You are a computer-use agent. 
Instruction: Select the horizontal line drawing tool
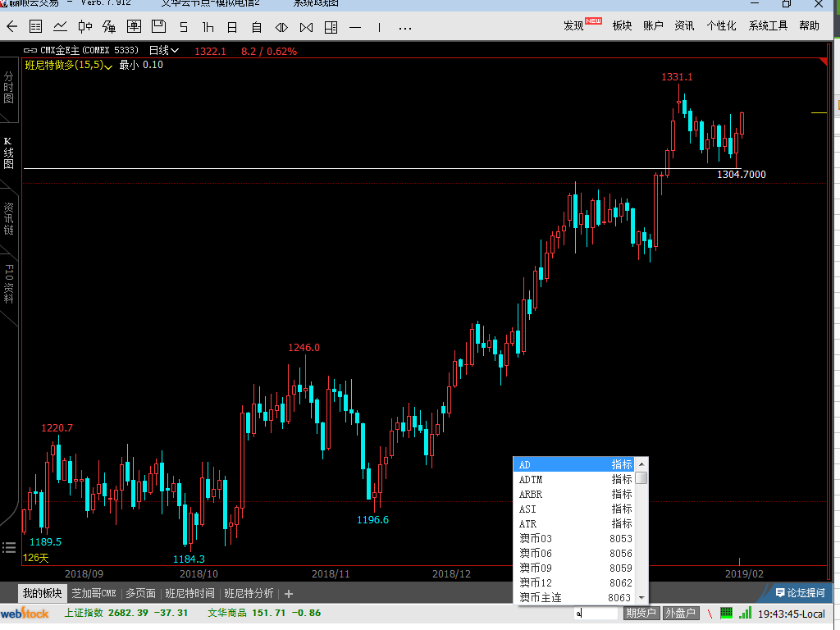(x=355, y=27)
